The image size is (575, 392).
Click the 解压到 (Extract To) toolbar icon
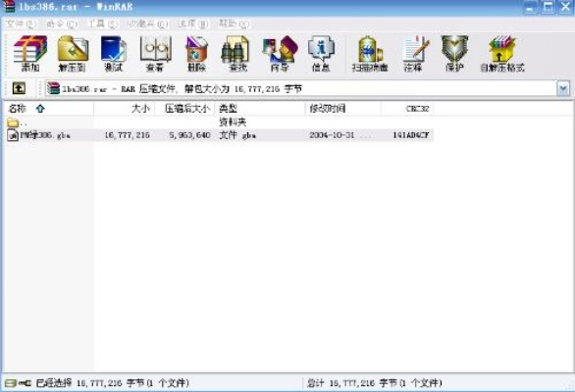pos(73,54)
